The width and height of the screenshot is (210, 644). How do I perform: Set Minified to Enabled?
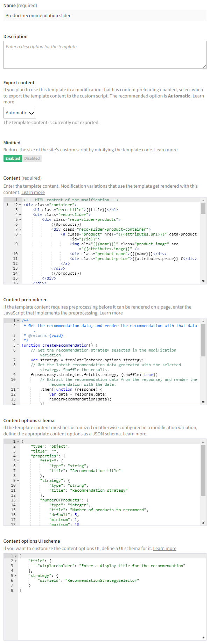pos(13,158)
